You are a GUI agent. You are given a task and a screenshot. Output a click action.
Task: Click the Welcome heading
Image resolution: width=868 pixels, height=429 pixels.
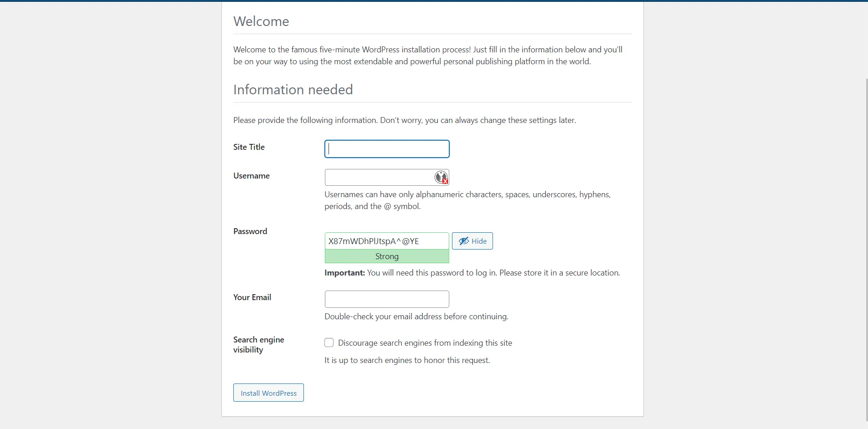point(261,21)
